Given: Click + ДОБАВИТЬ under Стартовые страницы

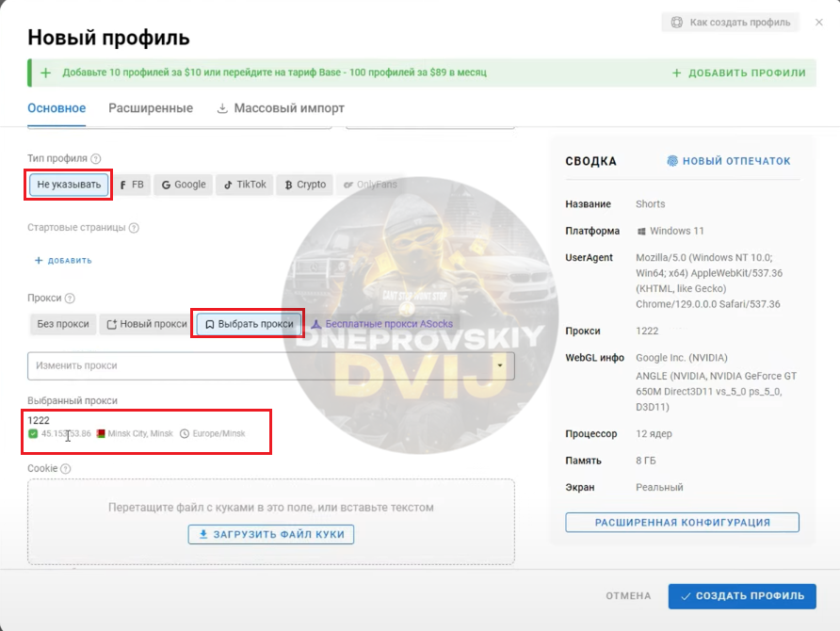Looking at the screenshot, I should 63,260.
